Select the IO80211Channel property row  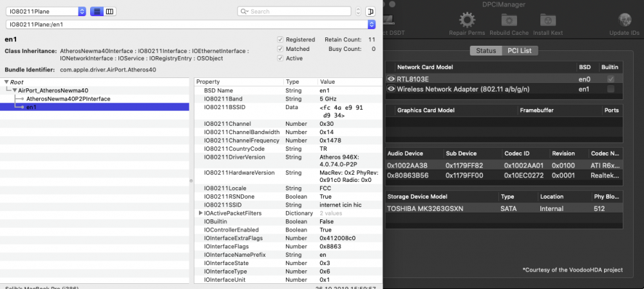pos(288,124)
